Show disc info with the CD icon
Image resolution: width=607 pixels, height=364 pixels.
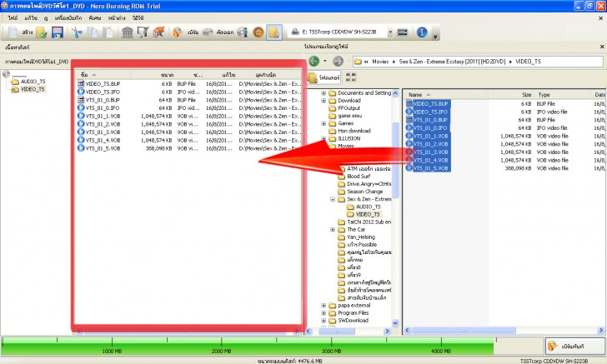(x=243, y=32)
